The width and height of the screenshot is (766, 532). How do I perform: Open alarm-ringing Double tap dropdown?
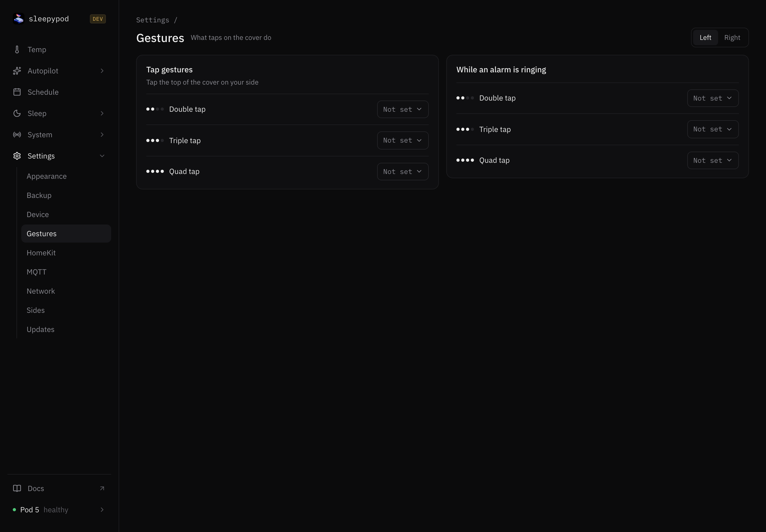click(x=713, y=98)
